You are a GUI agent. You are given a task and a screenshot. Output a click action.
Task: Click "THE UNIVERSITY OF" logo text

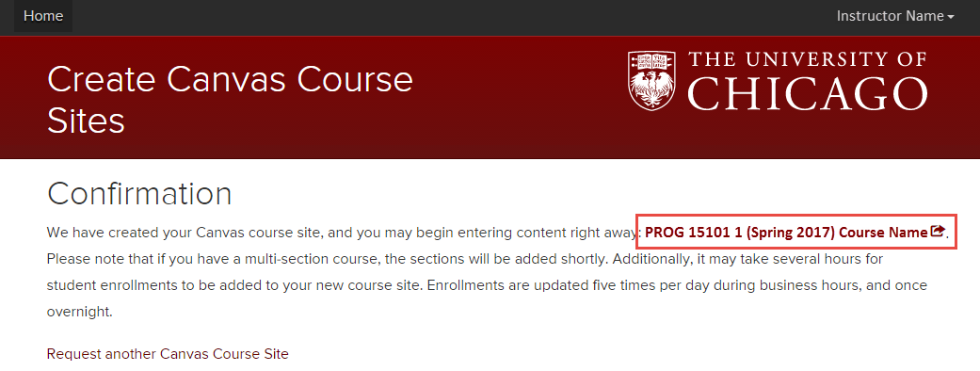[808, 60]
